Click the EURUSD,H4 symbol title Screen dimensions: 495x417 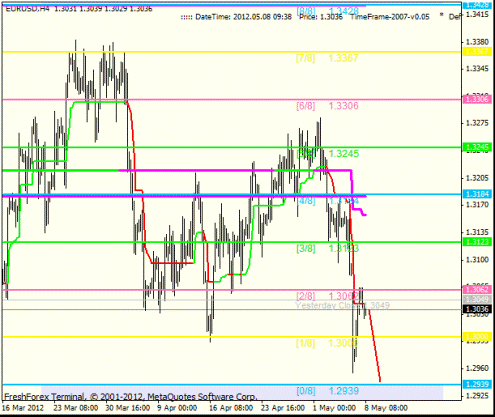(27, 9)
